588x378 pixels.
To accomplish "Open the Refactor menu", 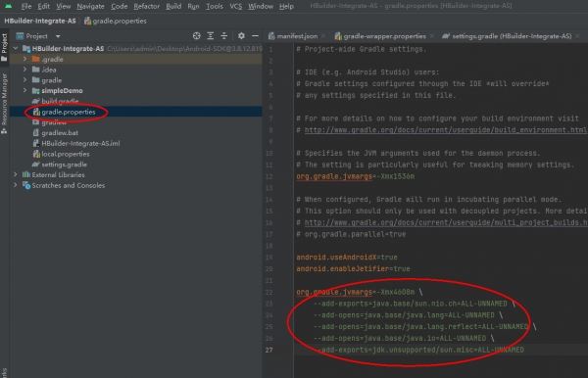I will pyautogui.click(x=146, y=7).
